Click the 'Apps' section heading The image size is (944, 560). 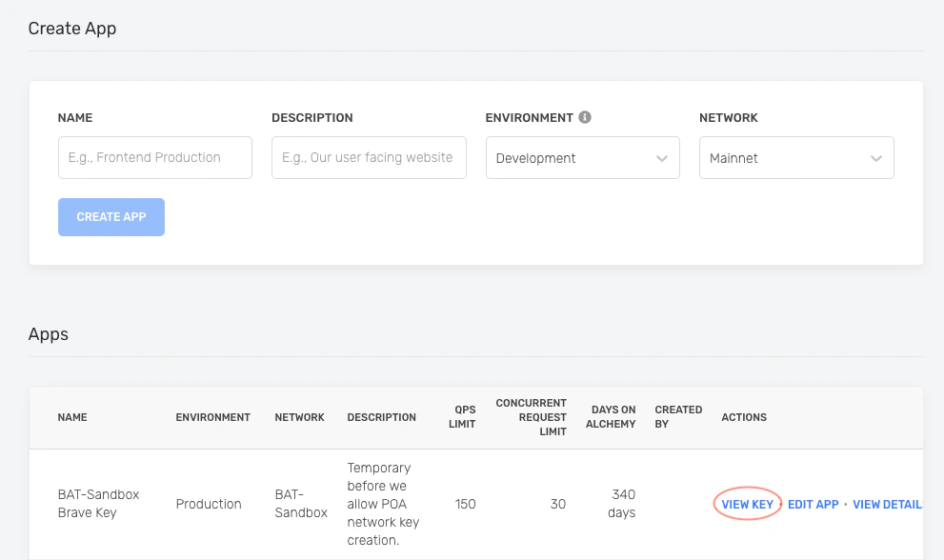point(49,334)
